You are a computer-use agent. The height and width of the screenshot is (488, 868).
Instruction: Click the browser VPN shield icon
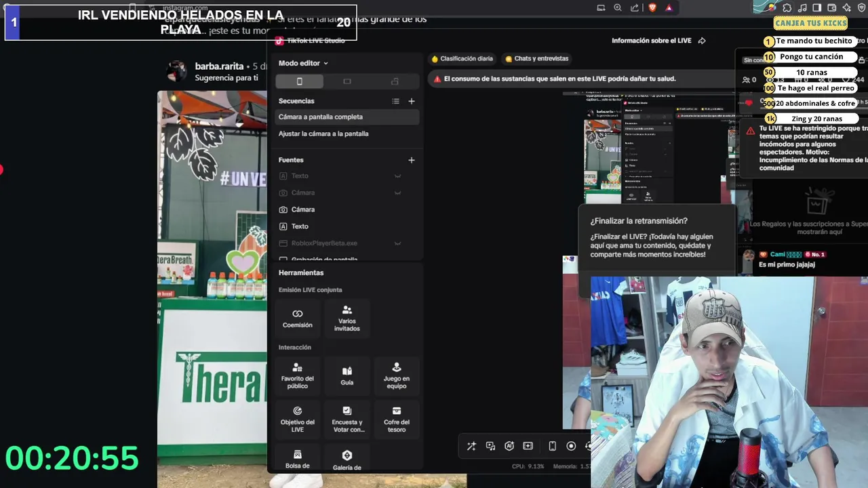click(x=862, y=7)
